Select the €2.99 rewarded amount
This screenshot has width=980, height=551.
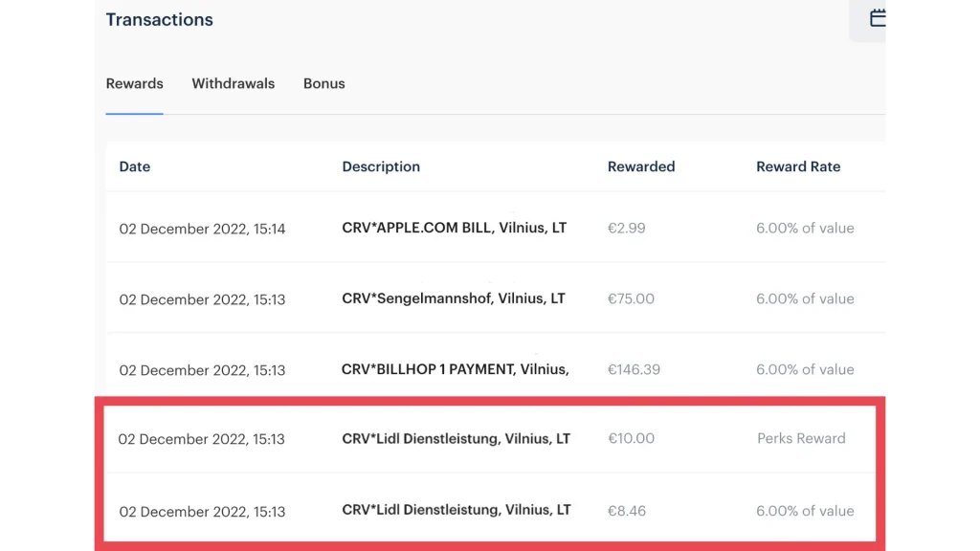[626, 229]
